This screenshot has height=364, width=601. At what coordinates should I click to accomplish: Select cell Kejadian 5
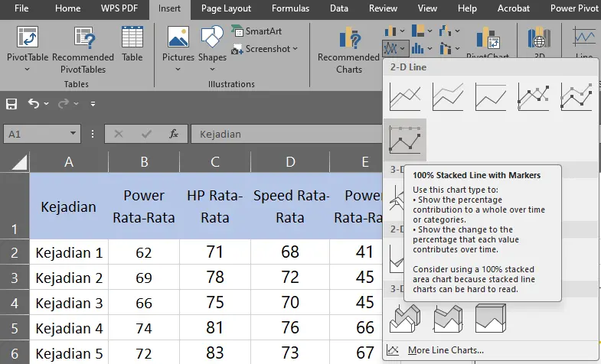(69, 353)
